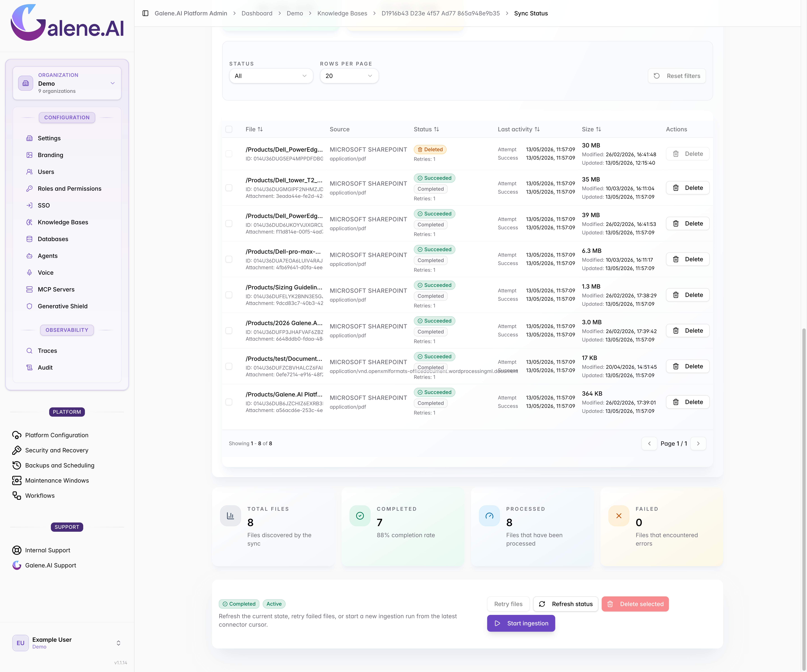Open the Traces page
Image resolution: width=807 pixels, height=672 pixels.
coord(47,351)
